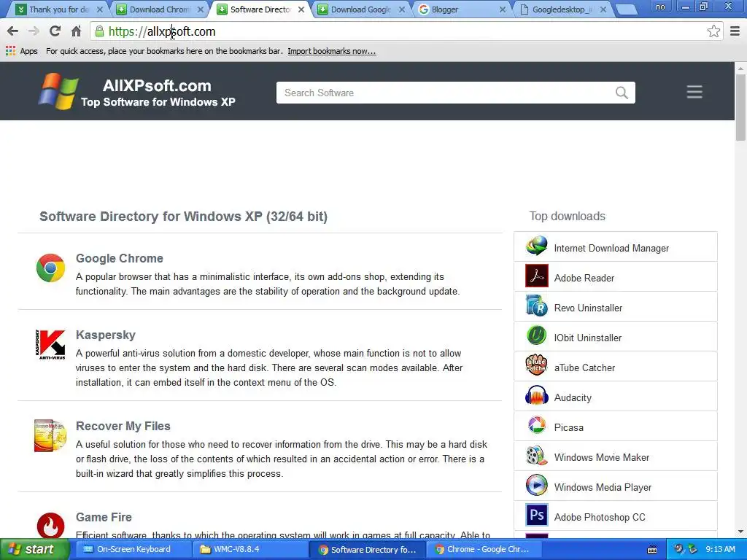Click the Game Fire flame icon
Image resolution: width=747 pixels, height=560 pixels.
[50, 525]
